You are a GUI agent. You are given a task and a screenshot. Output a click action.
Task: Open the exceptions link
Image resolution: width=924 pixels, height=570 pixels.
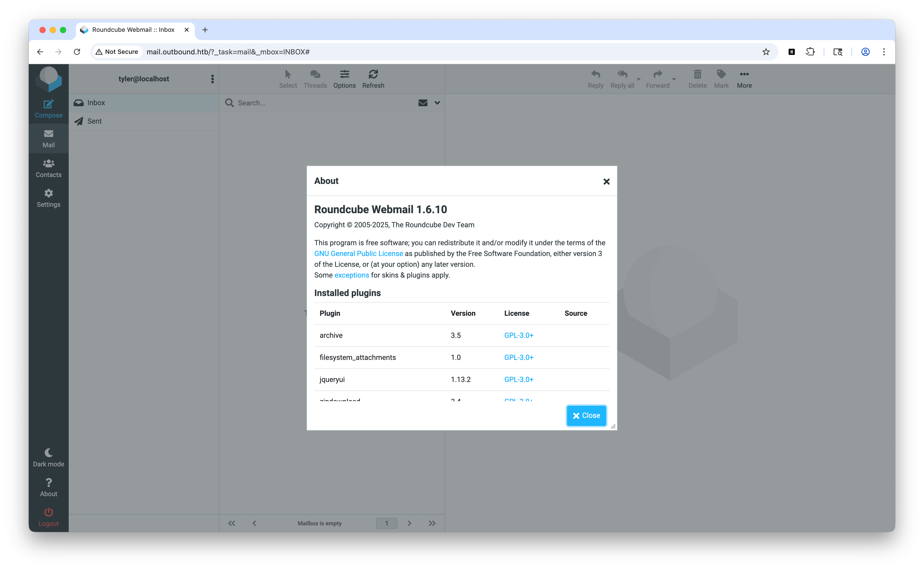coord(351,275)
